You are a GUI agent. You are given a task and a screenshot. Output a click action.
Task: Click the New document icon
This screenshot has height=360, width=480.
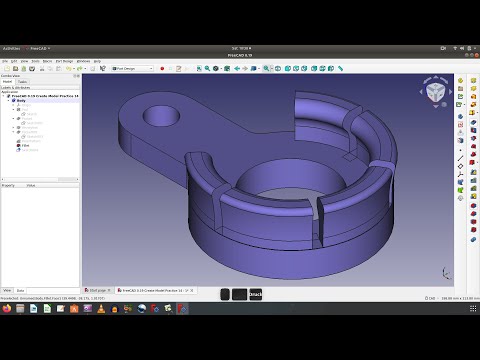(7, 68)
